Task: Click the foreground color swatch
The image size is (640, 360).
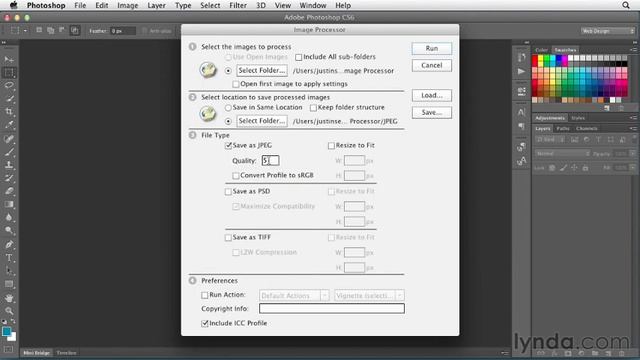Action: pos(7,331)
